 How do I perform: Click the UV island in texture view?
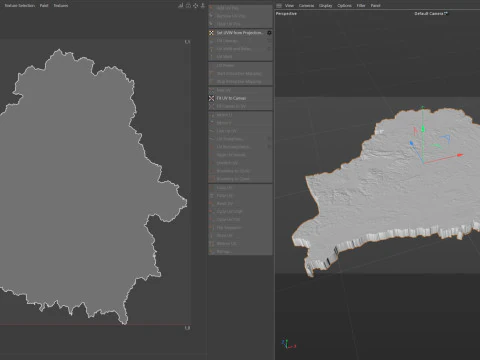[83, 187]
